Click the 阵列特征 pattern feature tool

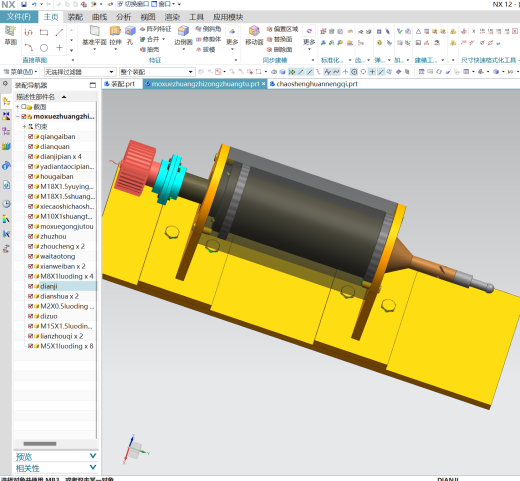pyautogui.click(x=155, y=29)
